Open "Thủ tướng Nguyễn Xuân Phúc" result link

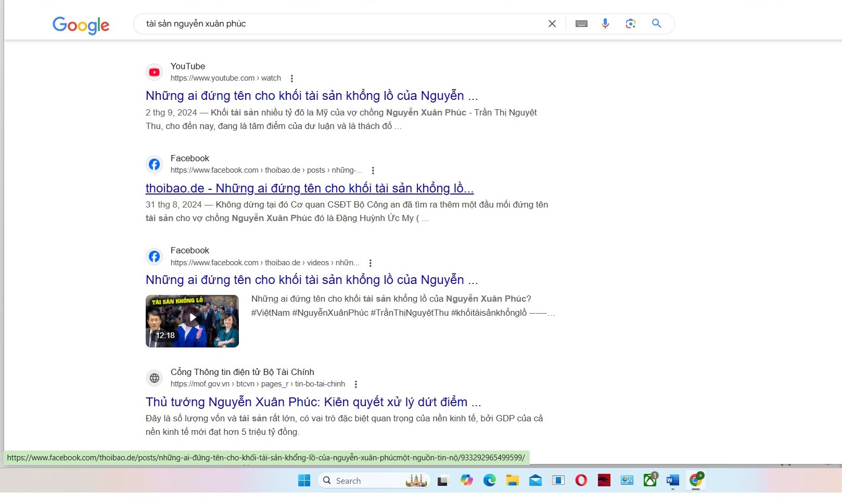click(x=313, y=402)
